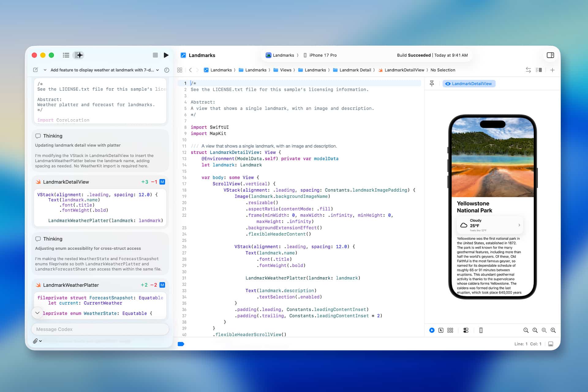
Task: Go back in editor history
Action: pos(190,70)
